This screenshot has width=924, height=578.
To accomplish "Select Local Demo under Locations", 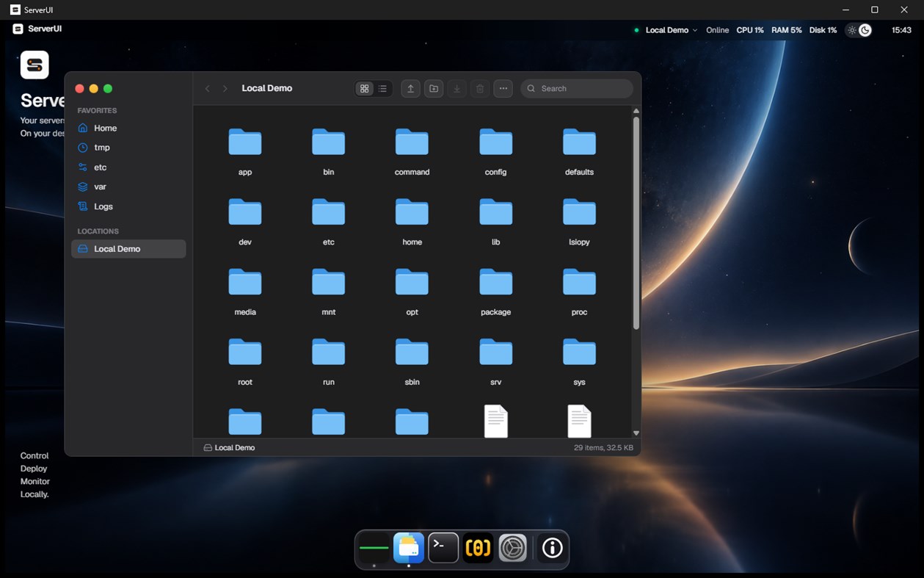I will pos(128,249).
